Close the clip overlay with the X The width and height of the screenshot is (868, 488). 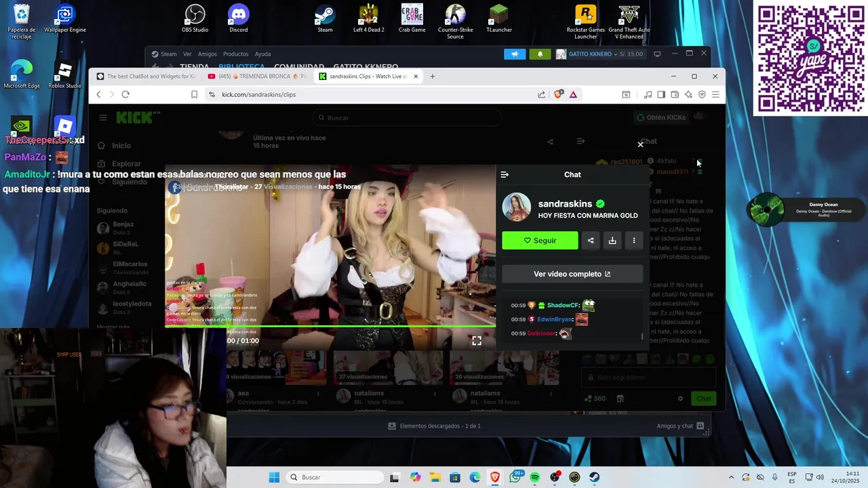point(640,144)
